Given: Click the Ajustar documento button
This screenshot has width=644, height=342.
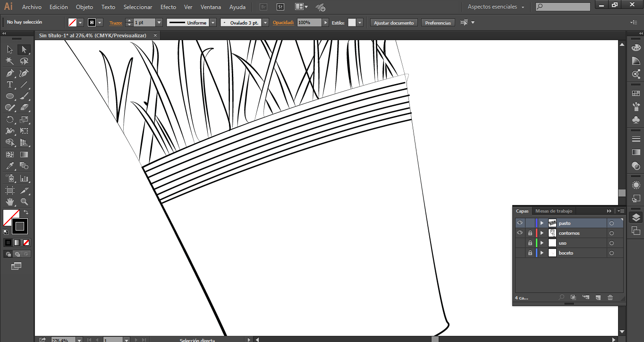Looking at the screenshot, I should [394, 23].
